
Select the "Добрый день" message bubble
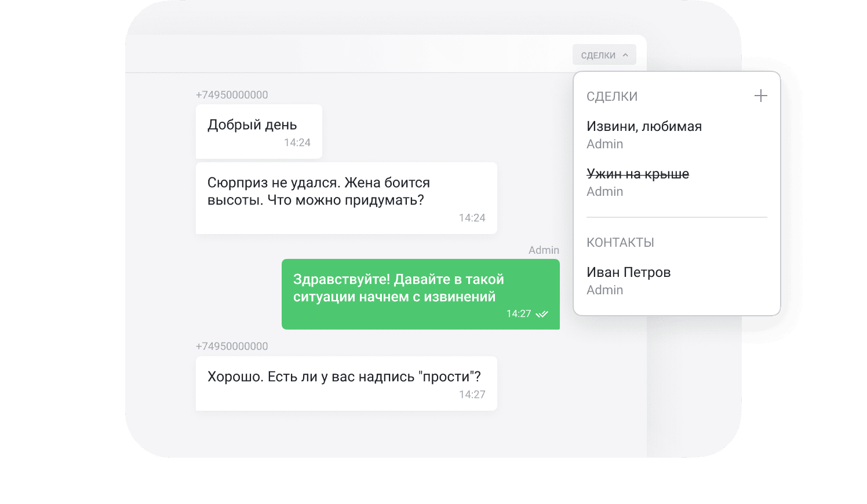point(258,132)
